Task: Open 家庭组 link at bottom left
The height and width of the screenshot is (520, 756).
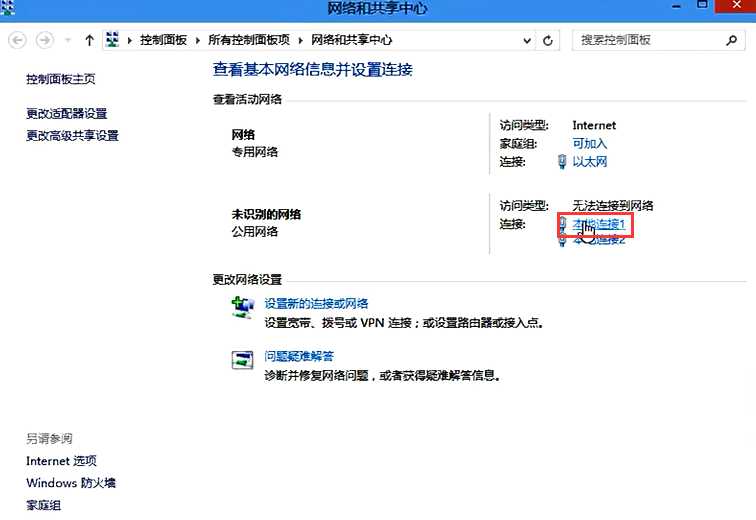Action: click(x=43, y=506)
